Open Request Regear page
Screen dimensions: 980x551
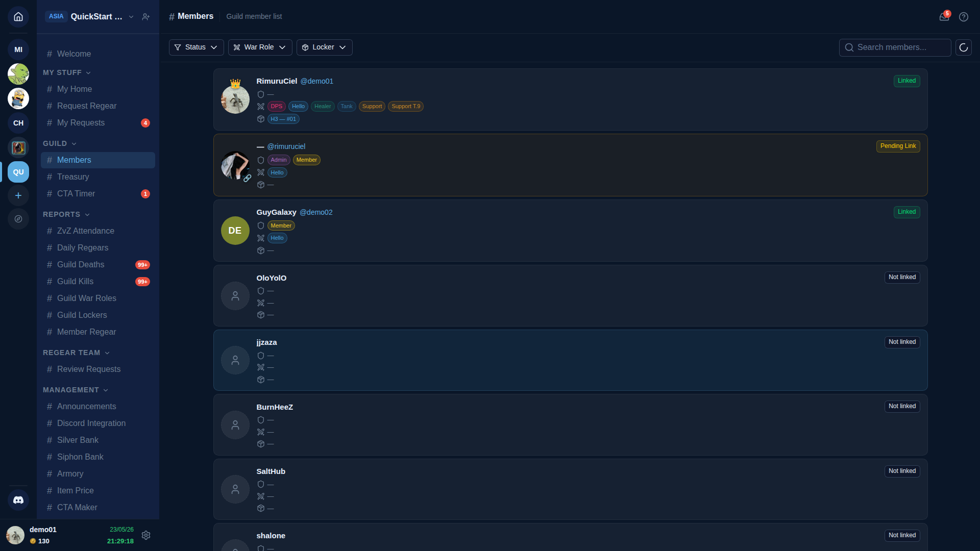point(98,106)
